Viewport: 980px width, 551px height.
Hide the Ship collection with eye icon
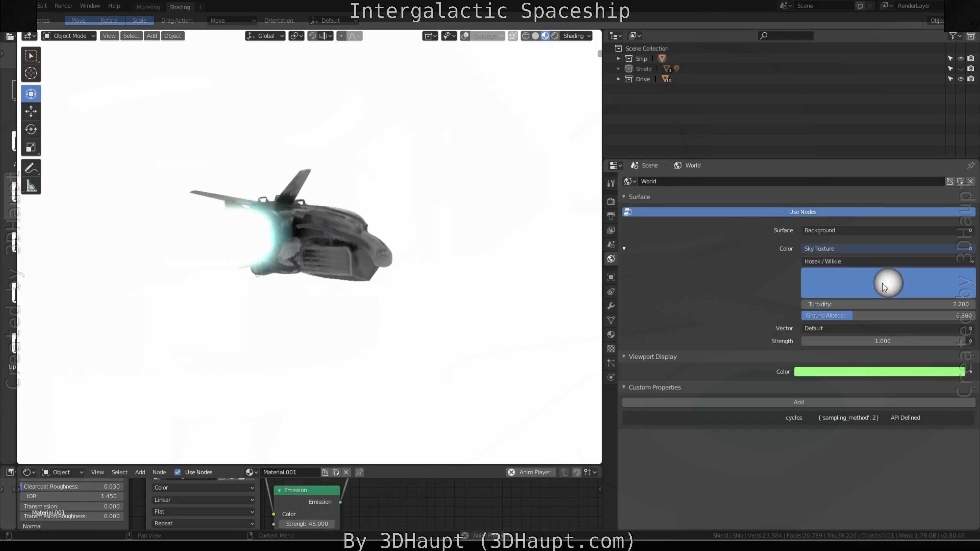pos(961,59)
